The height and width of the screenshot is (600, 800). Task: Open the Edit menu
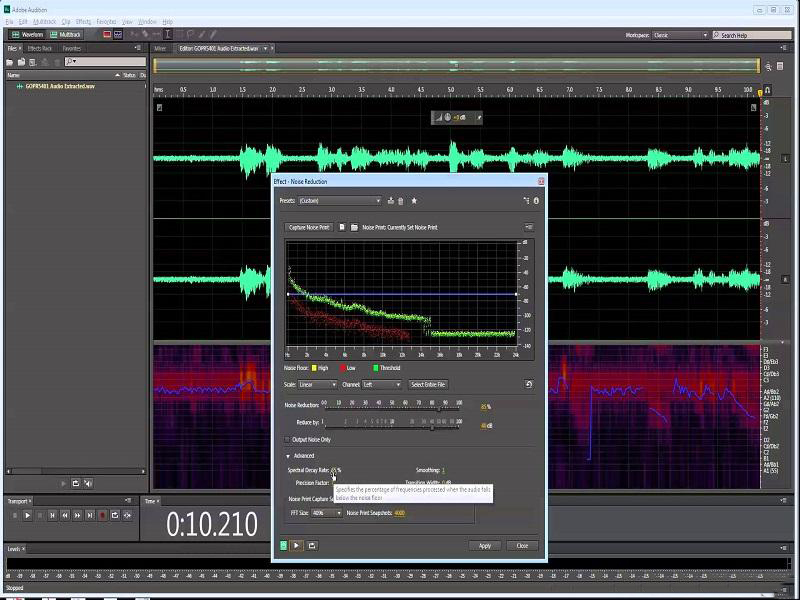[23, 22]
